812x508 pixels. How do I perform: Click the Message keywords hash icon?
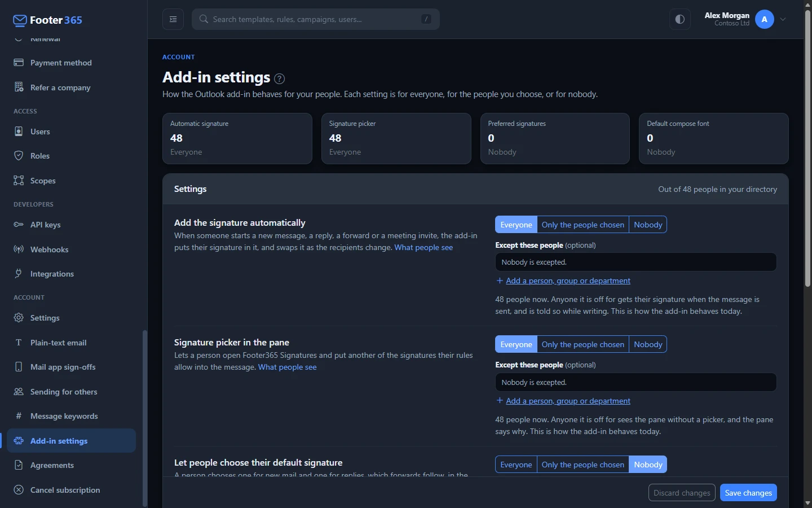19,416
